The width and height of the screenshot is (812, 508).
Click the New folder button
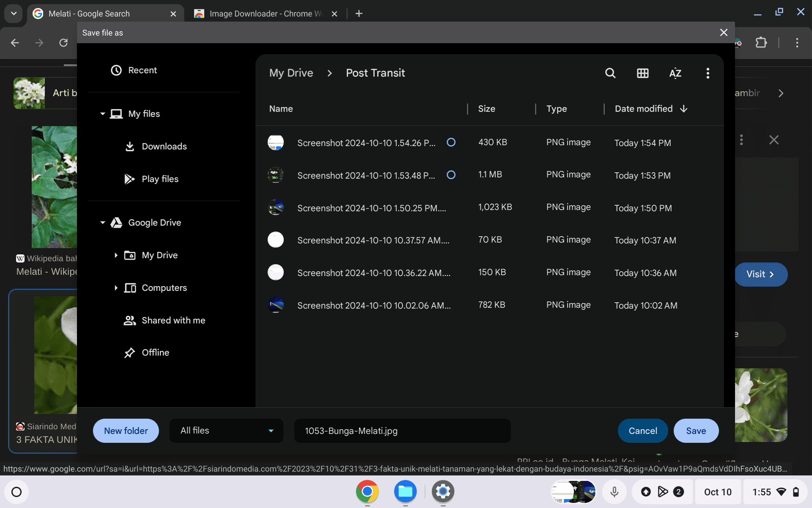(126, 431)
